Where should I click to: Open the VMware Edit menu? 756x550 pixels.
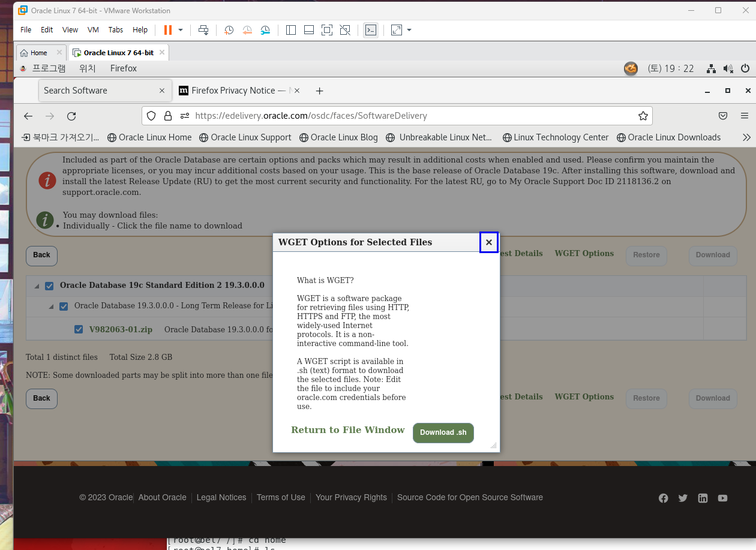[47, 30]
